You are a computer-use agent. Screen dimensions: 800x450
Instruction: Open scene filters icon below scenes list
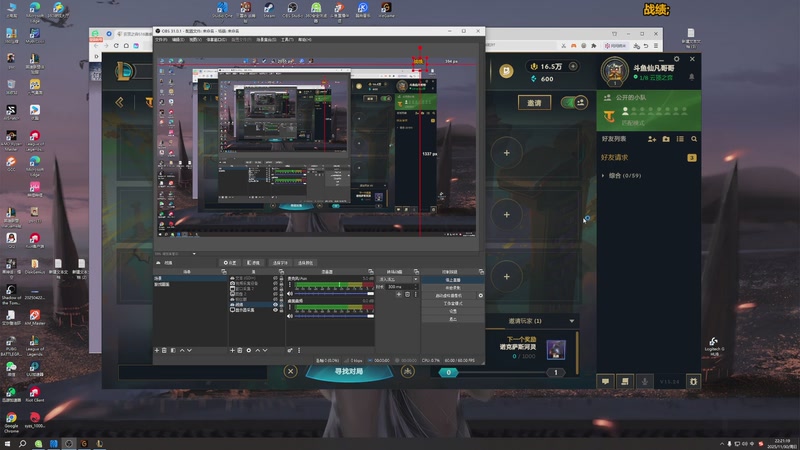tap(173, 351)
